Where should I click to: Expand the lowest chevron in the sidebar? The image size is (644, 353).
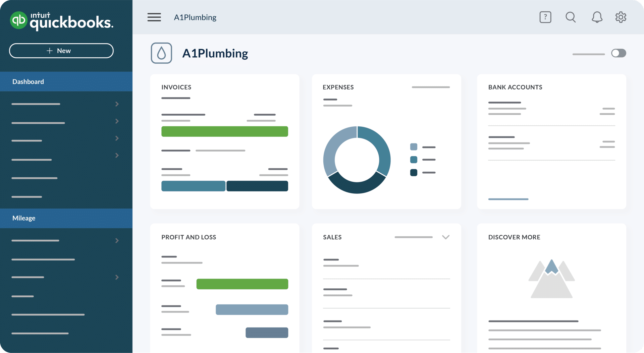(117, 277)
